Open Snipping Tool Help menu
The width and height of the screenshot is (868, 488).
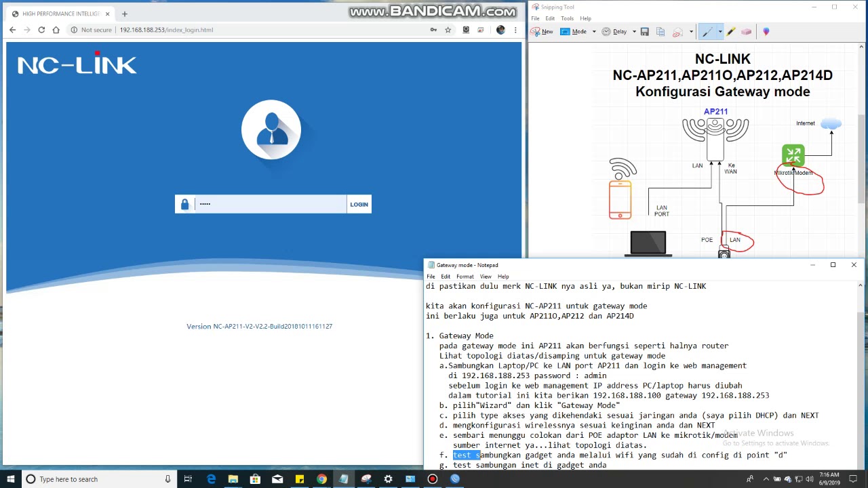coord(586,18)
